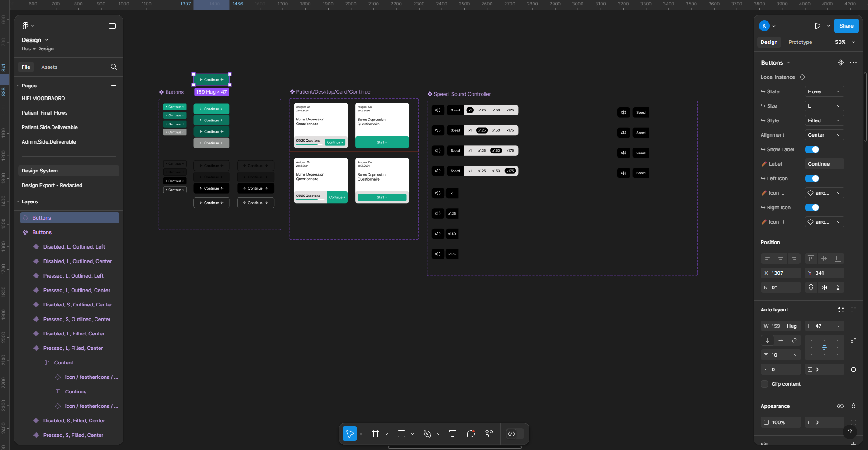
Task: Click the Share button
Action: pos(845,26)
